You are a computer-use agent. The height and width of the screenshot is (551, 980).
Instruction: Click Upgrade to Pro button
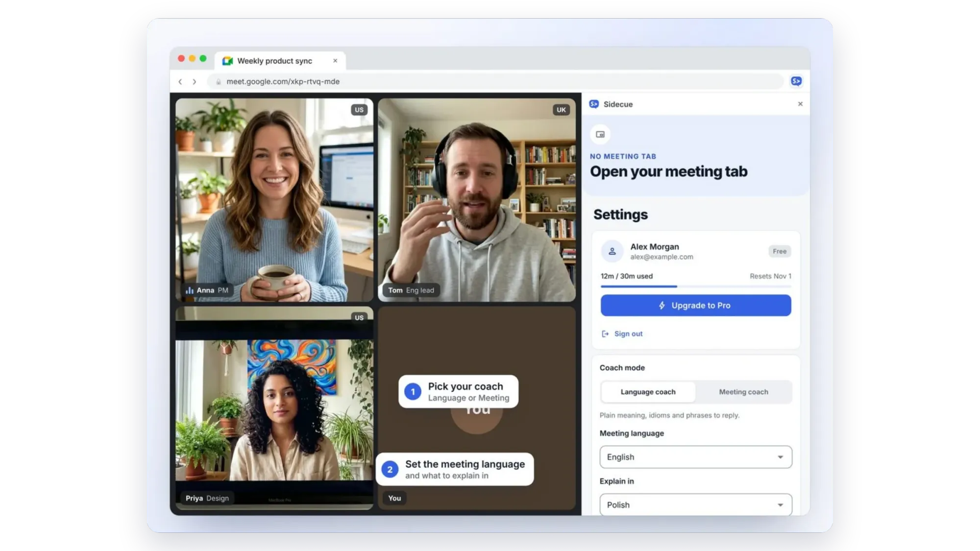coord(696,305)
